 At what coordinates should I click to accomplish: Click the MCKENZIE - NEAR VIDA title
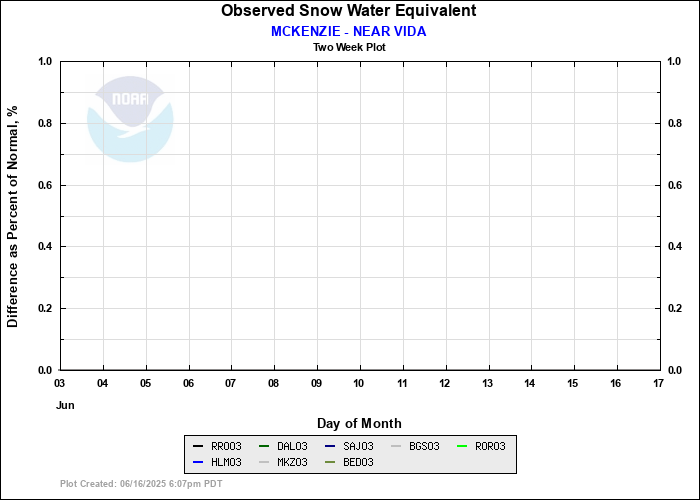click(x=349, y=31)
